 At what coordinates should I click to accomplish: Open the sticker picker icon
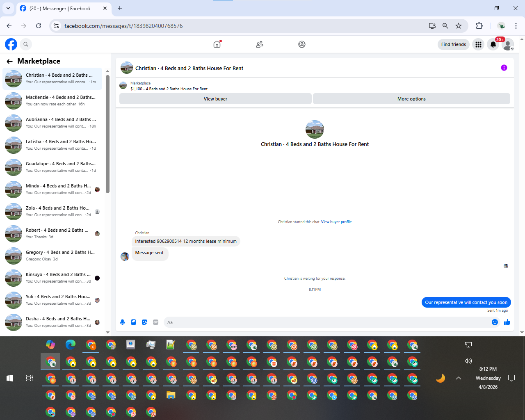click(144, 322)
